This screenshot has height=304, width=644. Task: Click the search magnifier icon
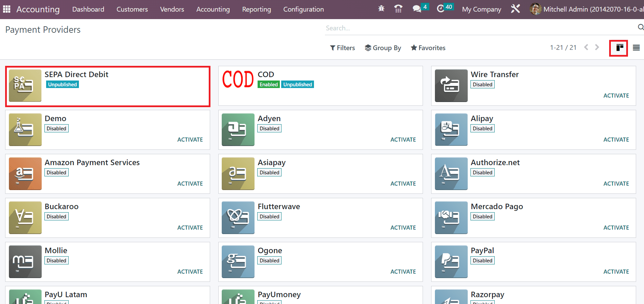(x=641, y=27)
